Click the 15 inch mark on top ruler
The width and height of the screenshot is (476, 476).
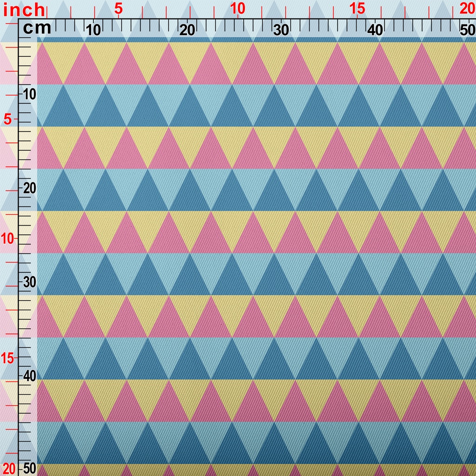pyautogui.click(x=357, y=8)
